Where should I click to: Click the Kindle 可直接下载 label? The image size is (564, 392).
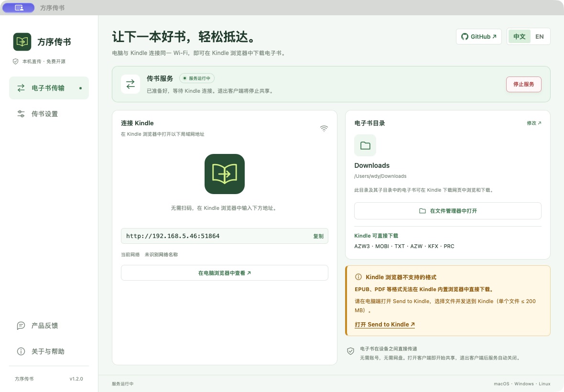point(376,236)
